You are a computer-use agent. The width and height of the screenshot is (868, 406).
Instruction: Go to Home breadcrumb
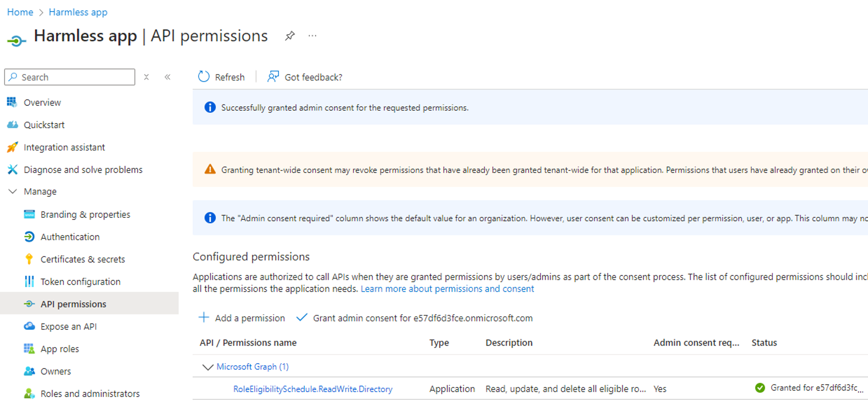[20, 12]
